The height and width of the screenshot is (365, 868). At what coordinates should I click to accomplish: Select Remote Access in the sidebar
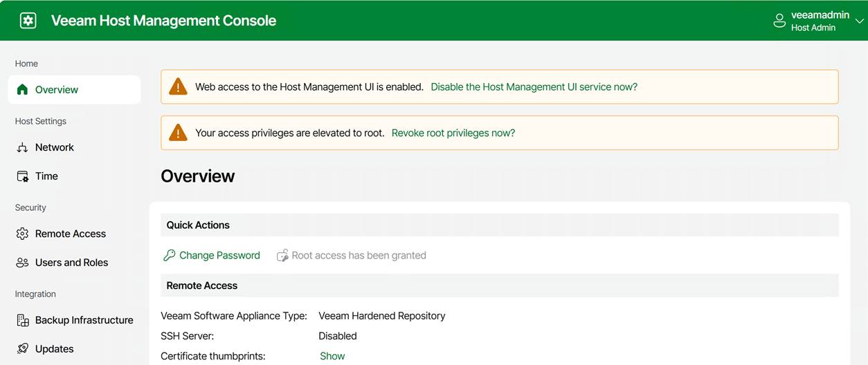(70, 234)
